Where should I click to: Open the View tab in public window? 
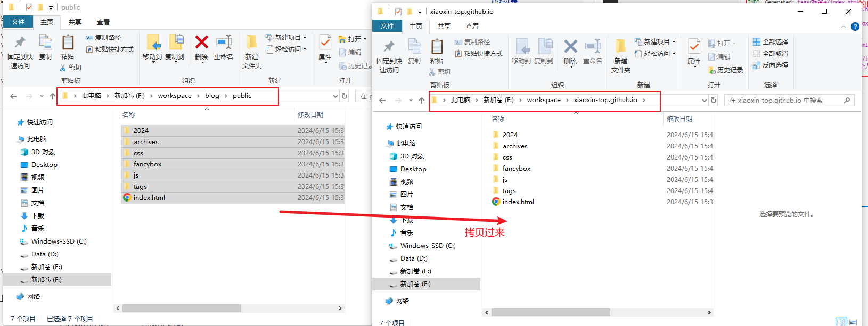103,22
